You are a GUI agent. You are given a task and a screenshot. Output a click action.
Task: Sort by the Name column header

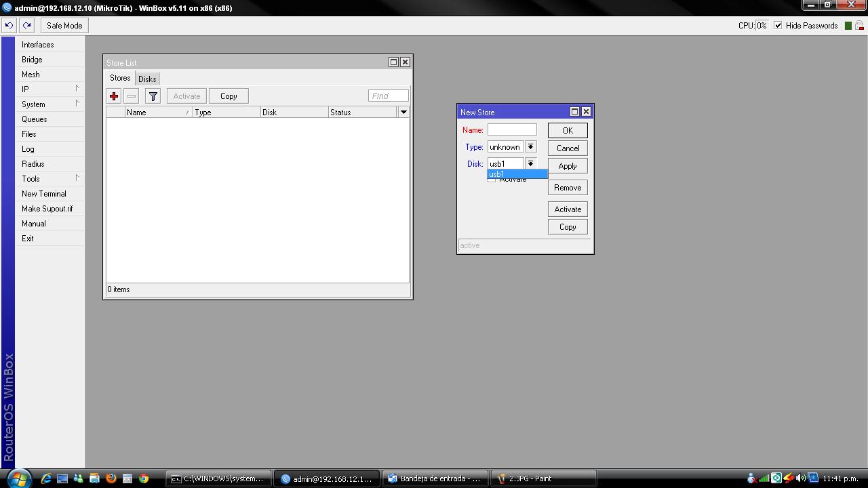159,113
